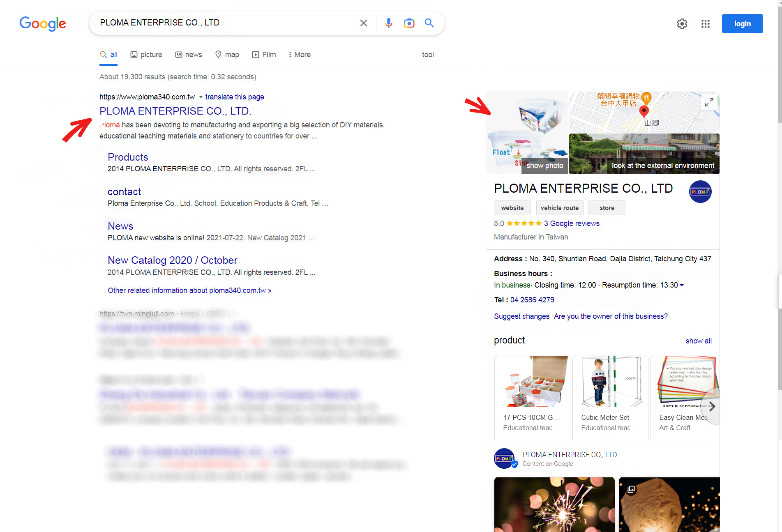
Task: Click PLOMA verified profile avatar near Content on Google
Action: point(505,458)
